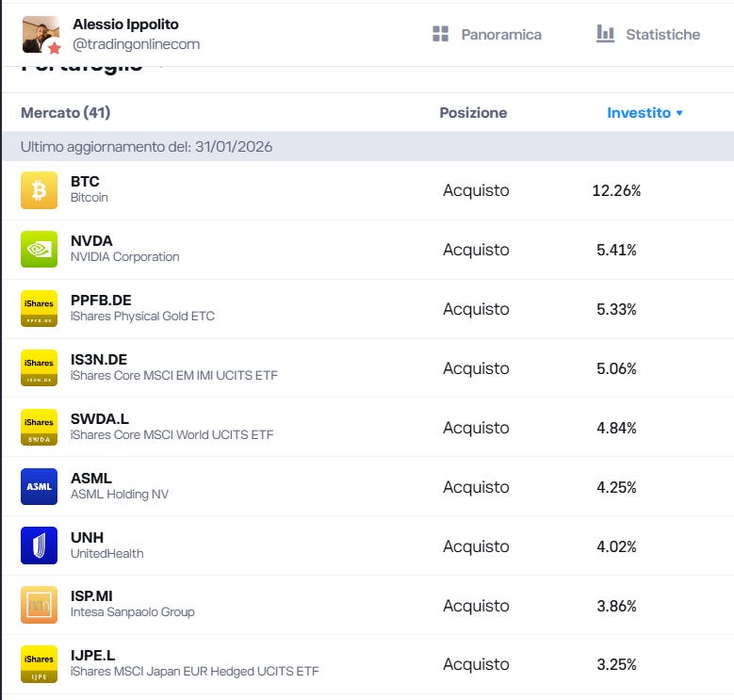This screenshot has height=700, width=734.
Task: Click the UnitedHealth logo icon
Action: [x=39, y=545]
